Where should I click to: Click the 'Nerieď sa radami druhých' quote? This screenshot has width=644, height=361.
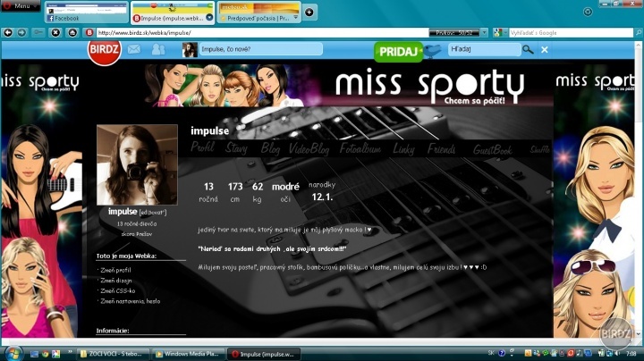point(272,248)
